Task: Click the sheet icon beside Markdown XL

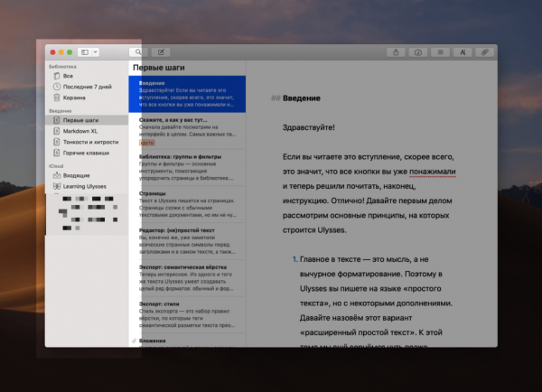Action: click(57, 131)
